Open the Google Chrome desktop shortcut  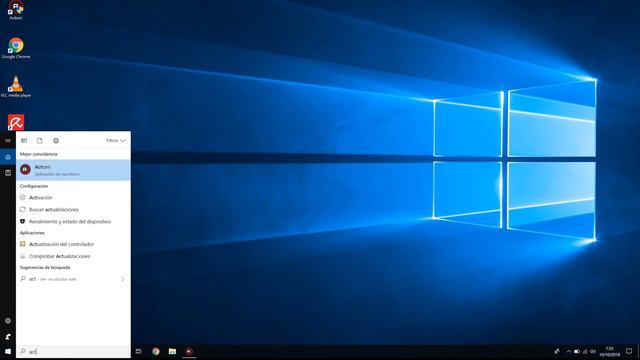coord(16,48)
